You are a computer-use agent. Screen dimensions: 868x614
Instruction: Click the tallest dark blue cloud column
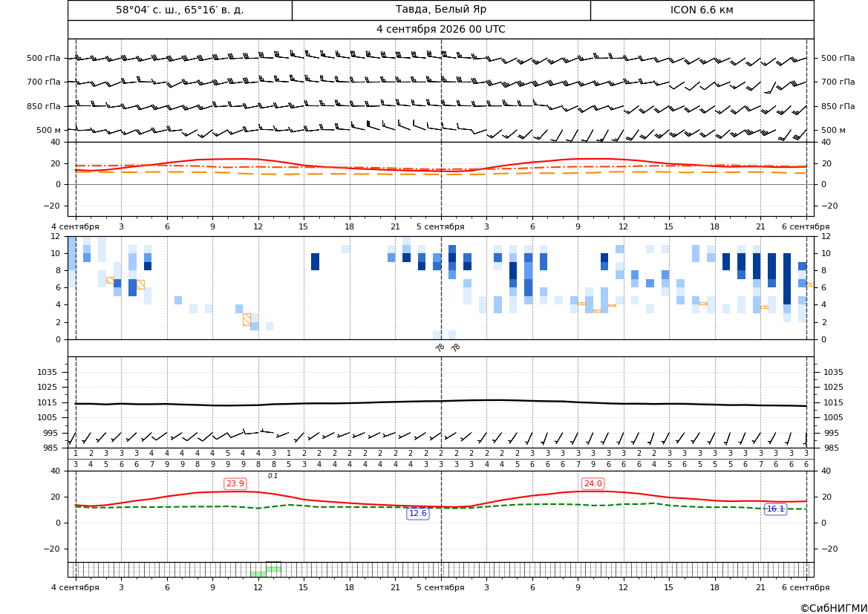(x=787, y=279)
